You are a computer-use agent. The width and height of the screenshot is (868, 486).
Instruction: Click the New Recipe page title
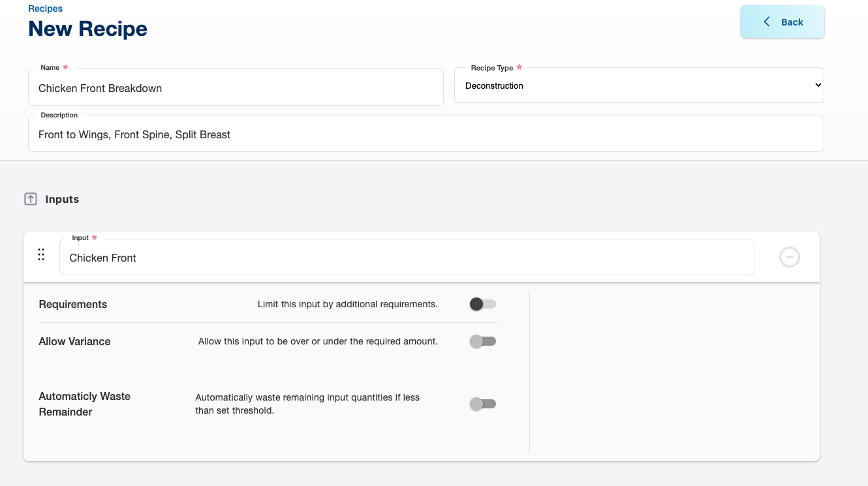pyautogui.click(x=88, y=29)
